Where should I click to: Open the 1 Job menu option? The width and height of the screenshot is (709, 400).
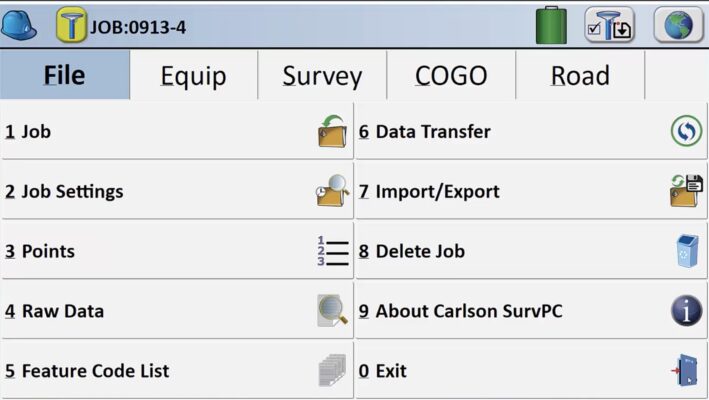(x=177, y=132)
